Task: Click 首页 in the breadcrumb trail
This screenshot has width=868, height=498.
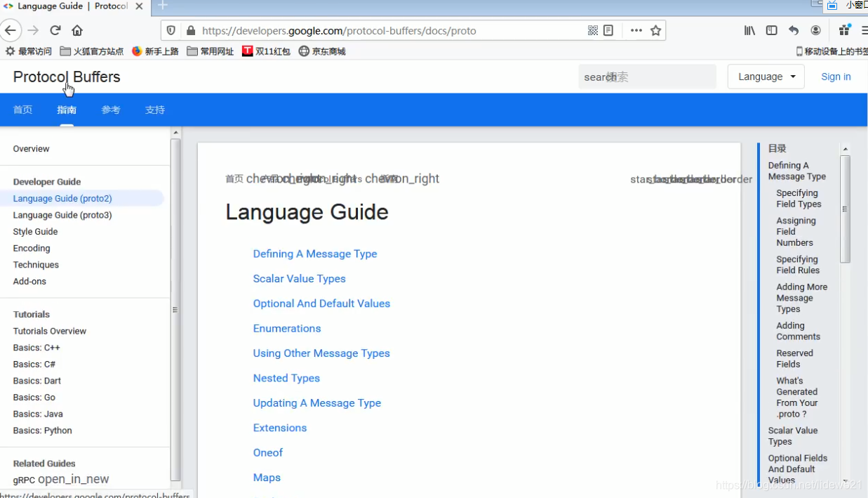Action: [234, 179]
